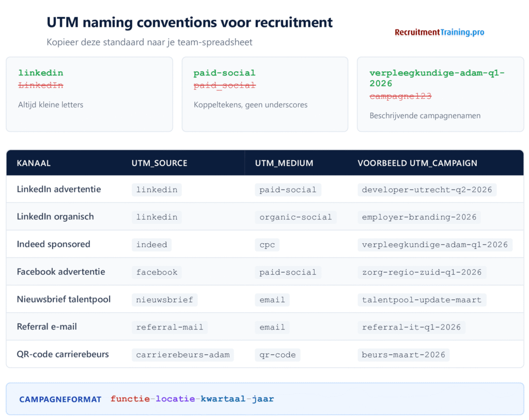Open the UTM_MEDIUM column header

[x=284, y=163]
